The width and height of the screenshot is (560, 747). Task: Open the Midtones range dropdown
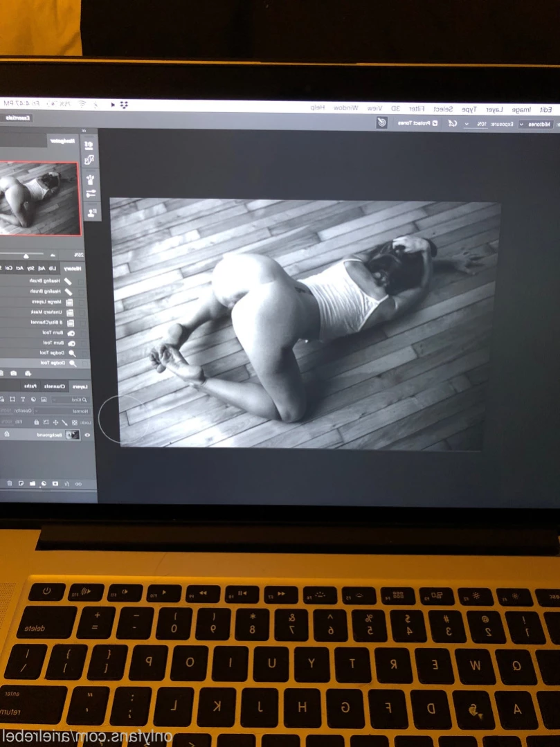click(534, 125)
